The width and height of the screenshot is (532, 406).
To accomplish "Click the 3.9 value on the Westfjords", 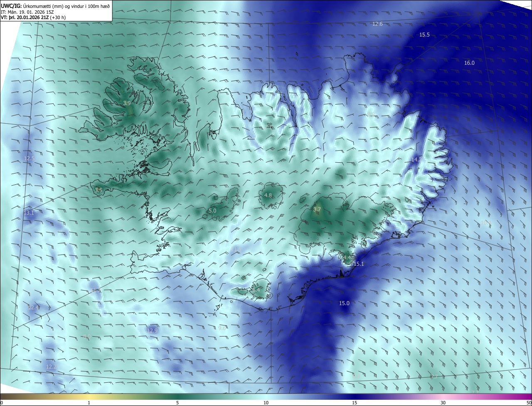I will tap(127, 103).
